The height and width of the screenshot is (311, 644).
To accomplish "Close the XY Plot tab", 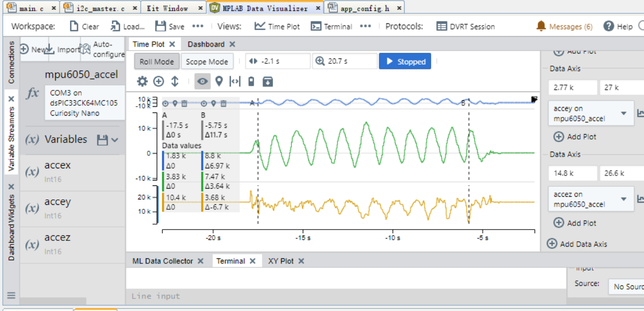I will click(301, 261).
